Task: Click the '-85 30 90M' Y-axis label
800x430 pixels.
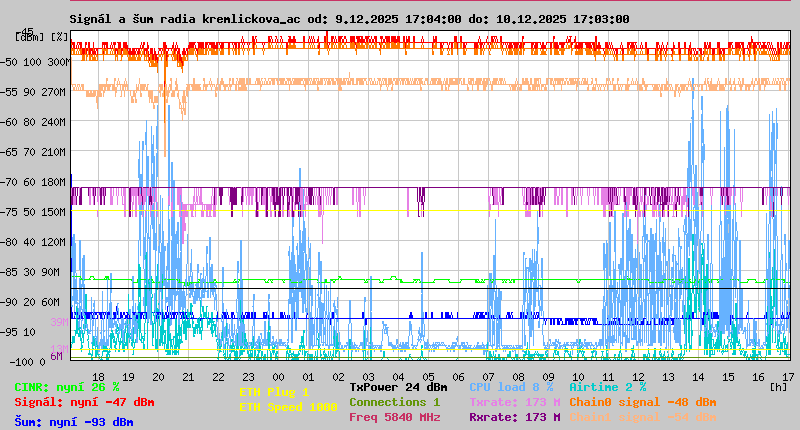Action: tap(30, 272)
